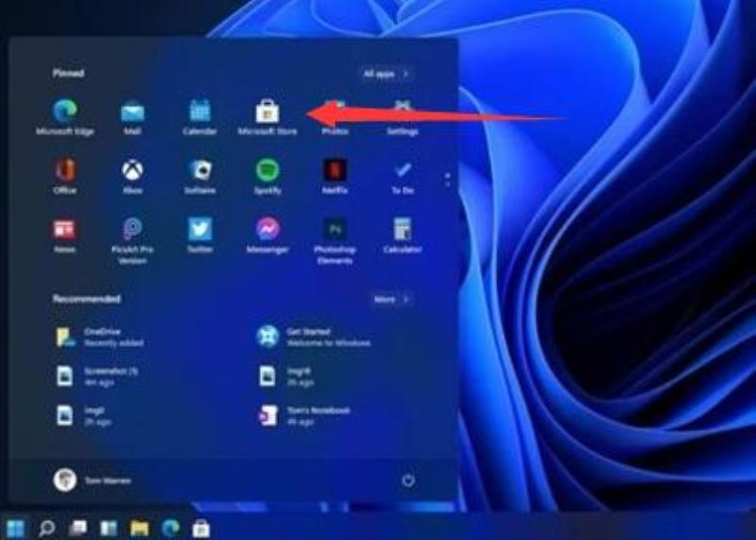Screen dimensions: 756x540
Task: Click the Windows Start button on taskbar
Action: pyautogui.click(x=15, y=529)
